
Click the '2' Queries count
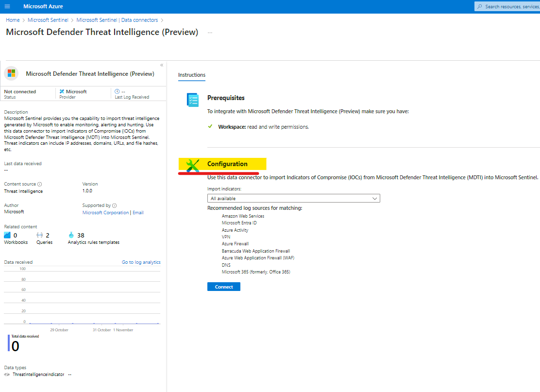pos(48,235)
